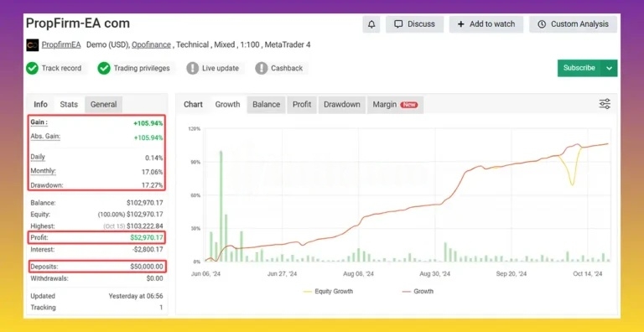Open Opofinance broker link
The height and width of the screenshot is (332, 644).
click(151, 44)
